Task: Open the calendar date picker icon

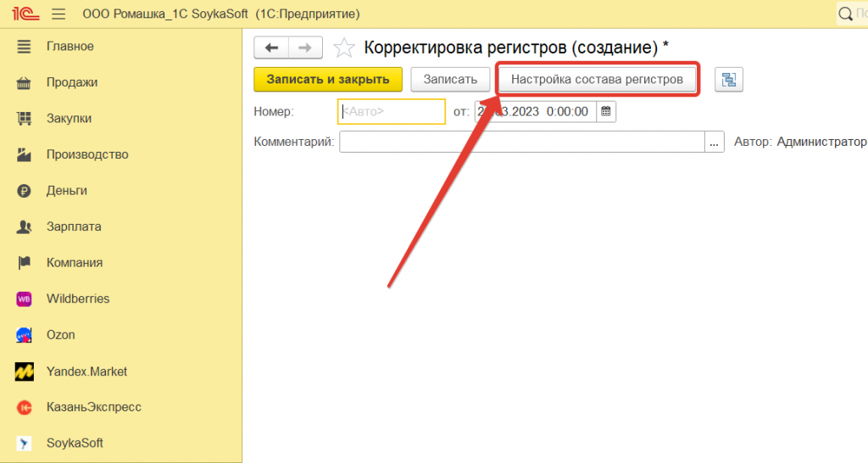Action: (x=605, y=111)
